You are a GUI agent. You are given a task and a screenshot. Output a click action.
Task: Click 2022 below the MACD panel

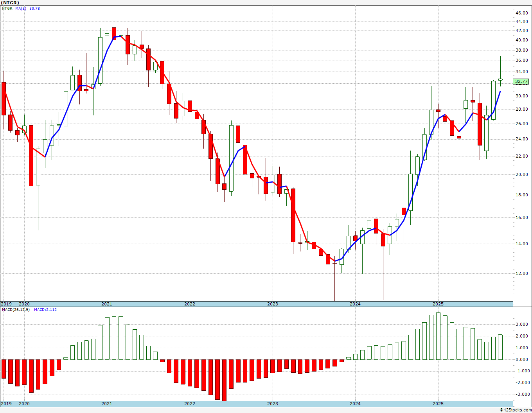pos(190,404)
